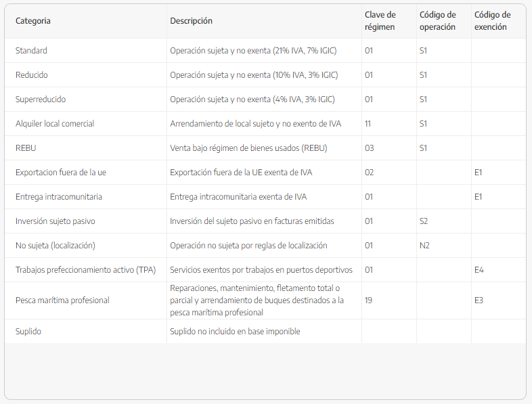Viewport: 532px width, 404px height.
Task: Click the Exportacion fuera de la ue row
Action: pyautogui.click(x=61, y=173)
